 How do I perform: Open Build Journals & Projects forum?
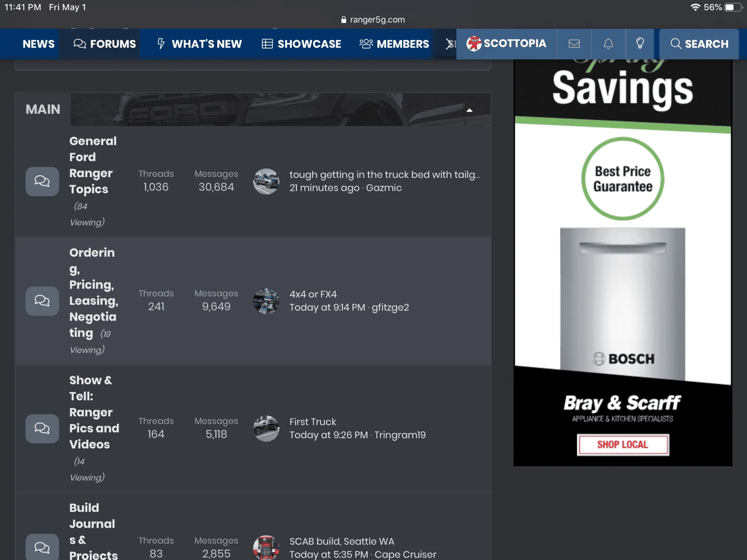tap(93, 531)
